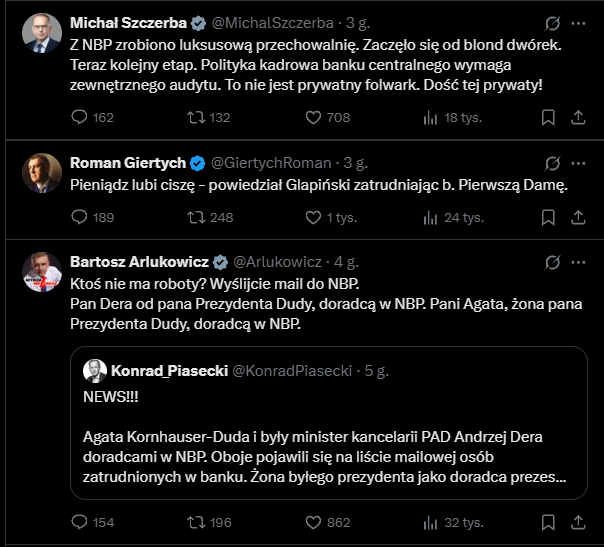The width and height of the screenshot is (604, 547).
Task: Open more options menu on Arłukowicz's tweet
Action: point(578,262)
